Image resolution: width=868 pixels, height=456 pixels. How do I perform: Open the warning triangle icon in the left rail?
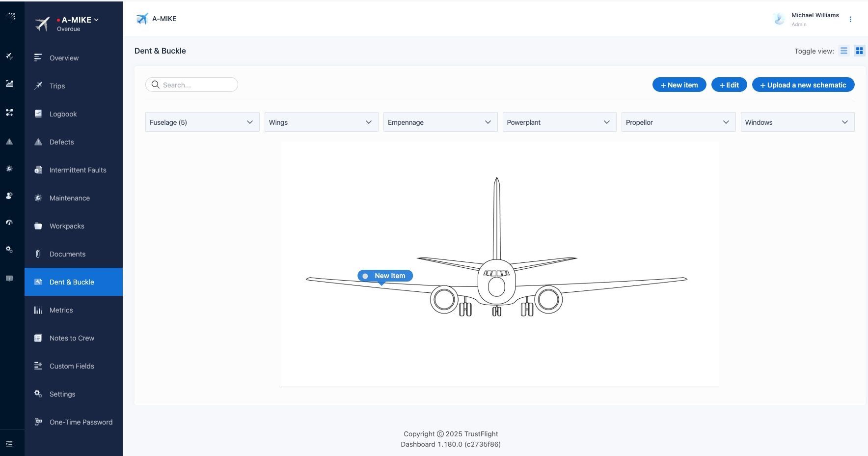click(9, 142)
